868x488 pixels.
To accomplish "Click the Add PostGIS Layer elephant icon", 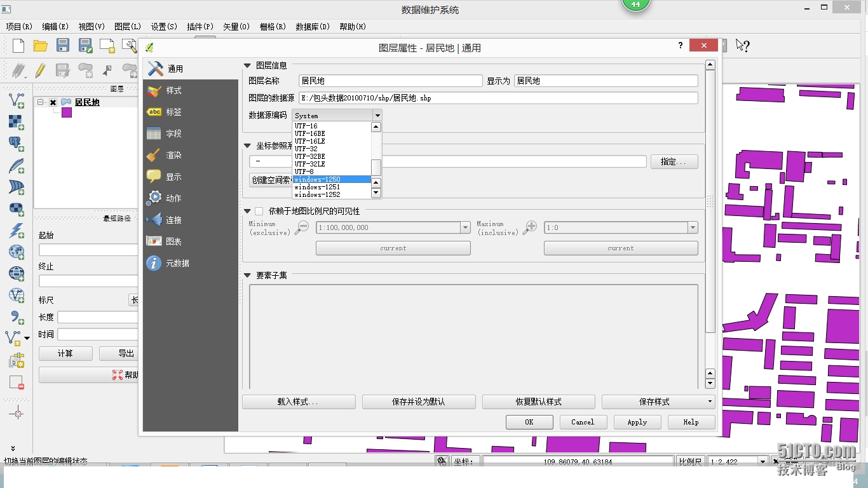I will point(17,144).
